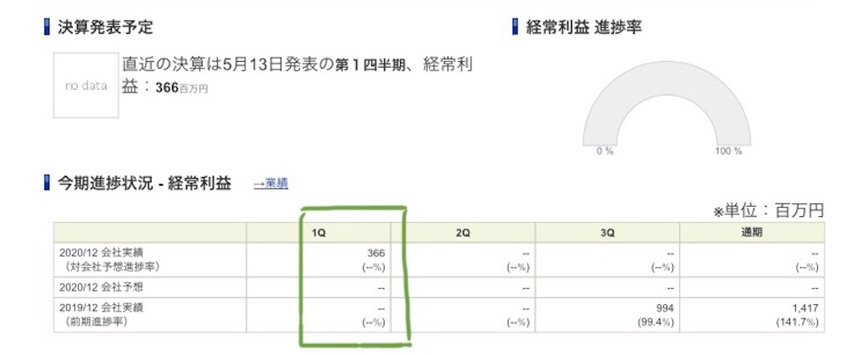Open the →業績 link
The height and width of the screenshot is (355, 868).
pyautogui.click(x=270, y=184)
